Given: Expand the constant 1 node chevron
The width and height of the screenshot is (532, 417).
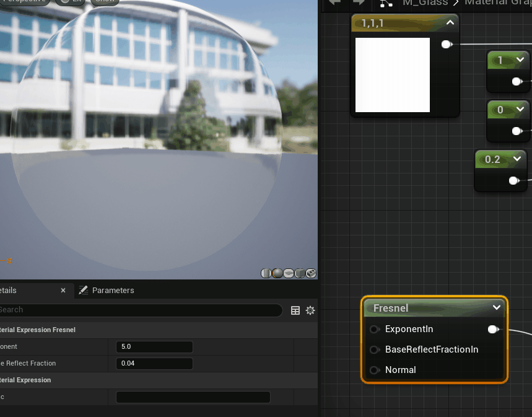Looking at the screenshot, I should (520, 59).
